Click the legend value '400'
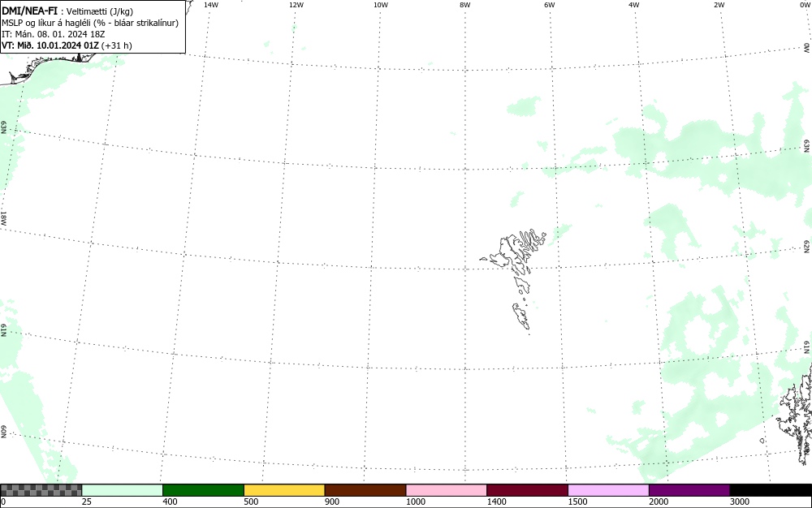 (170, 502)
